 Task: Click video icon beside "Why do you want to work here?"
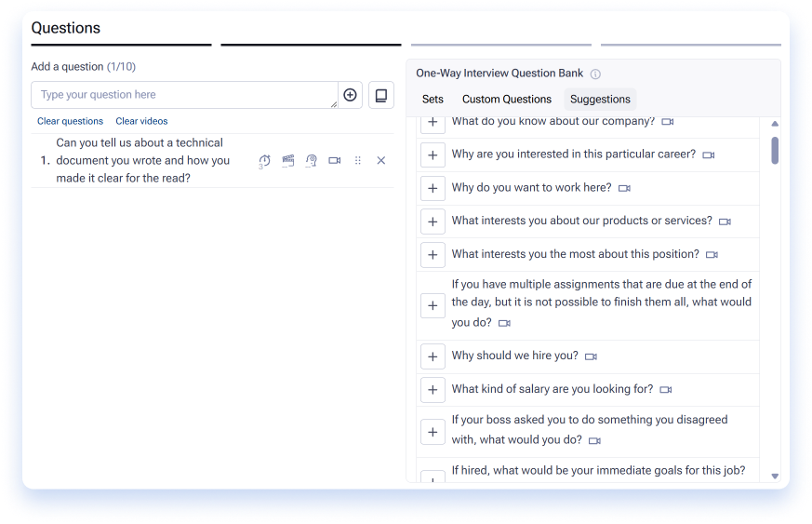pos(624,188)
